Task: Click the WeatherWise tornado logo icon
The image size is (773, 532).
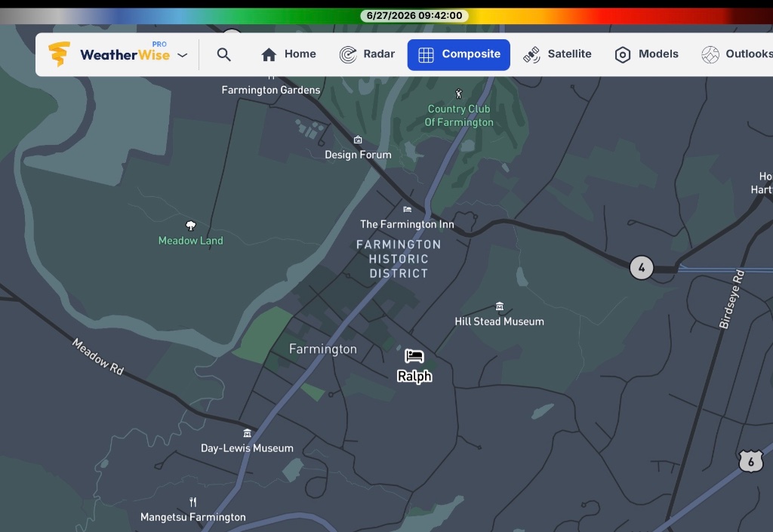Action: point(59,54)
